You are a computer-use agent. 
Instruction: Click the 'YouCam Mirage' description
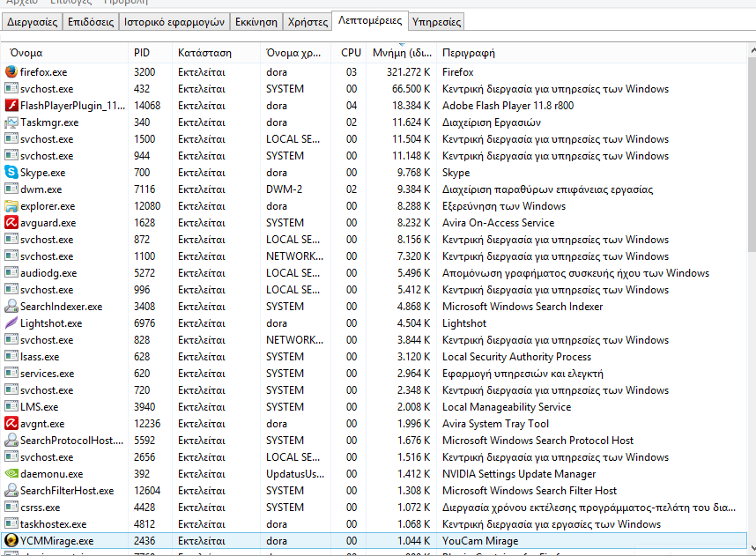[480, 540]
